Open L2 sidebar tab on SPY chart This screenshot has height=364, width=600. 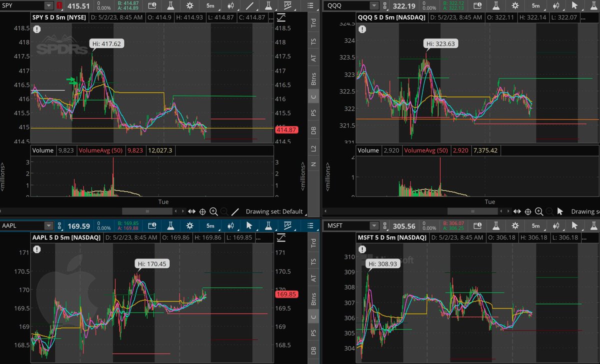tap(313, 147)
